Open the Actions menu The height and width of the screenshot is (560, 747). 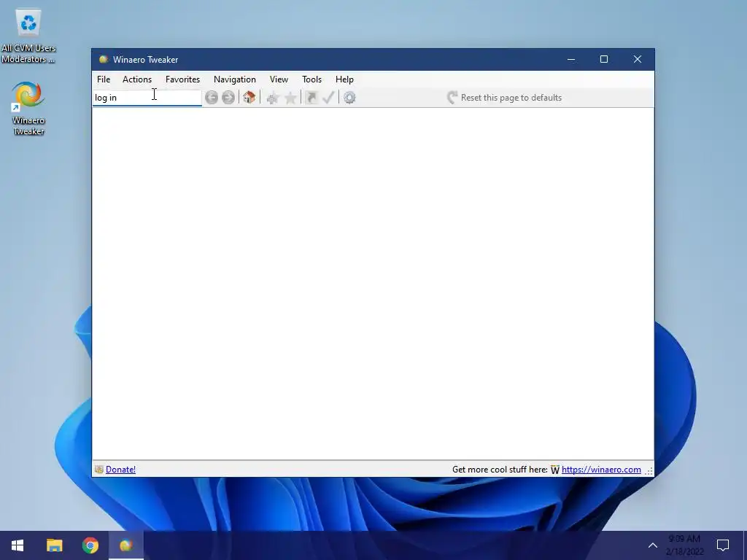coord(137,79)
